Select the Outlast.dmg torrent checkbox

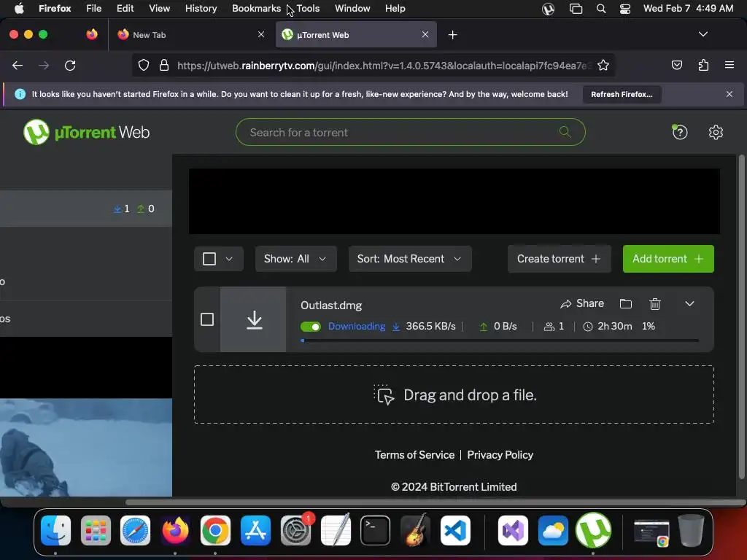click(x=206, y=319)
